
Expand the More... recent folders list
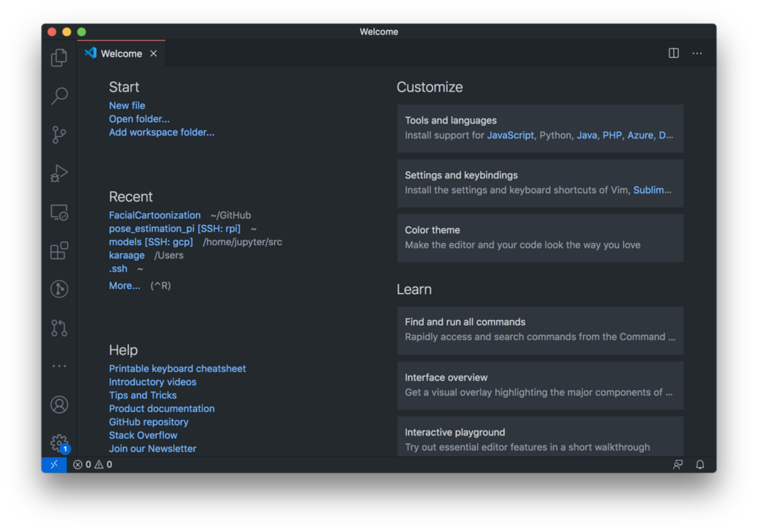pyautogui.click(x=124, y=286)
